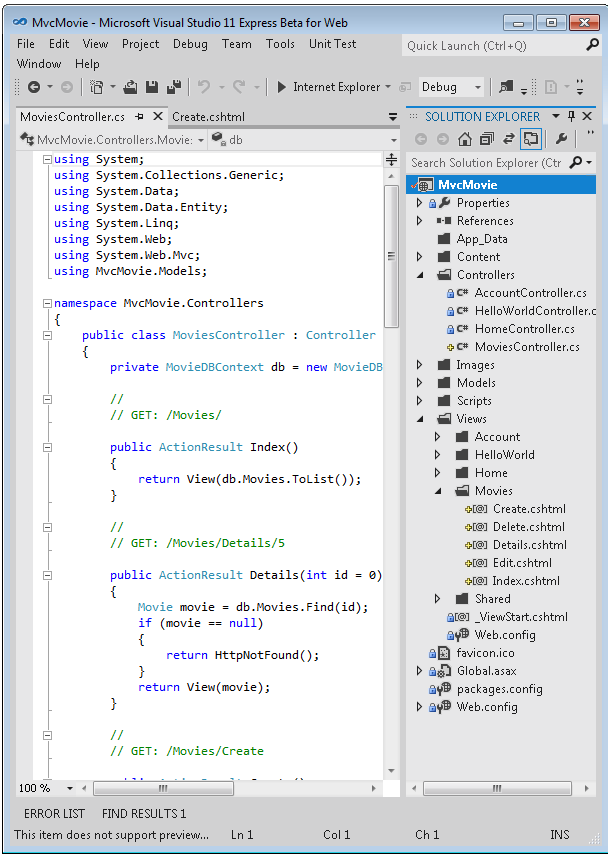The height and width of the screenshot is (857, 608).
Task: Open the 100 % zoom dropdown
Action: [70, 789]
